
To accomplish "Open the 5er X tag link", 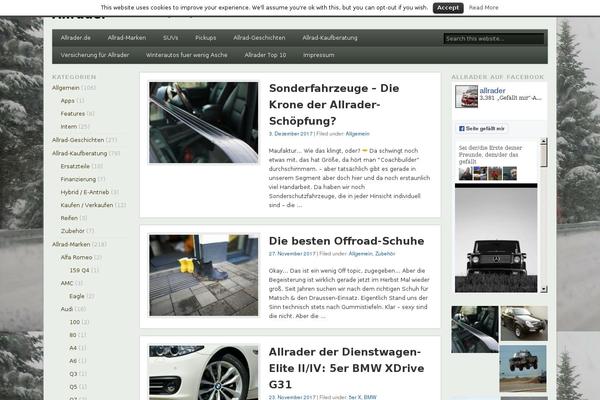I will (x=355, y=397).
